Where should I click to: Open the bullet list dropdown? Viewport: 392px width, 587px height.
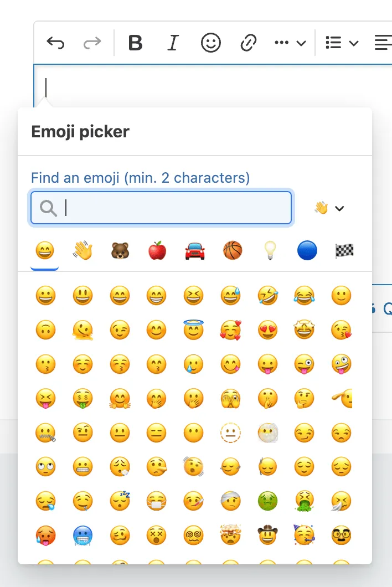point(342,43)
